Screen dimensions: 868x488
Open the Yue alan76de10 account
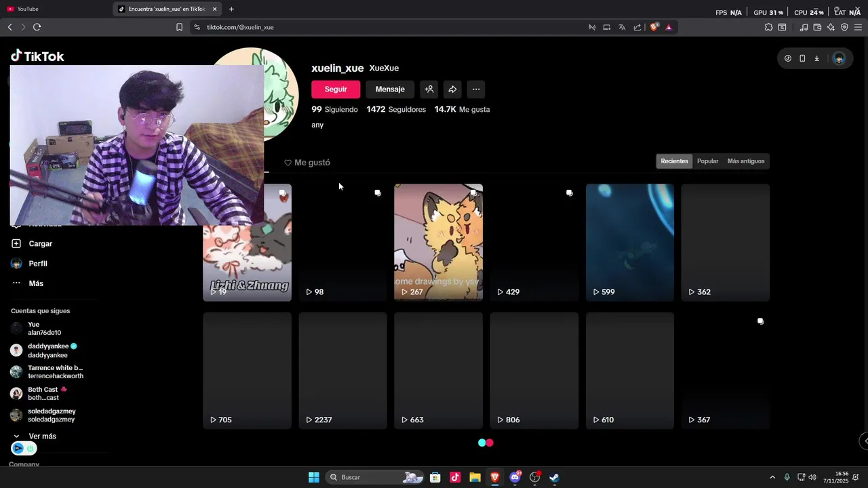point(45,329)
